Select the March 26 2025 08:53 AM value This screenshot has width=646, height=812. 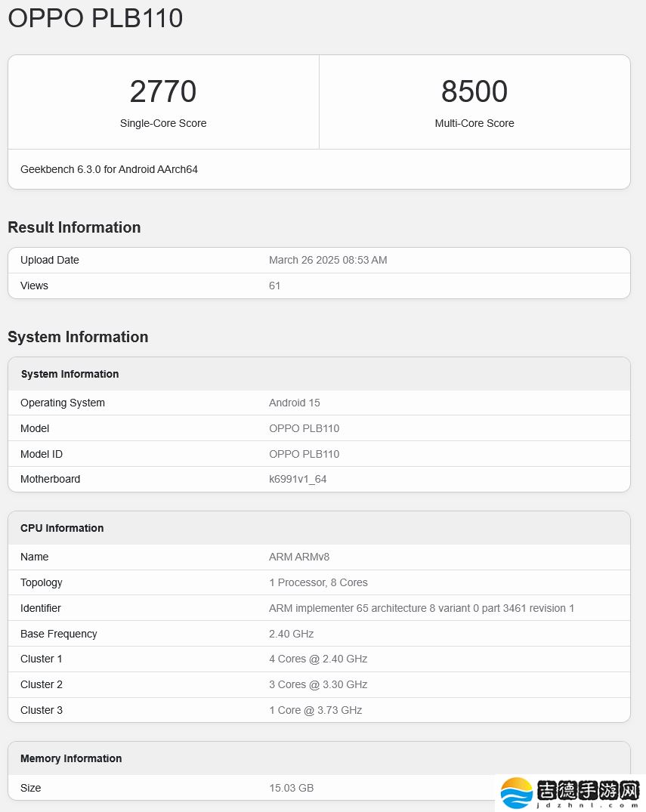pos(328,260)
